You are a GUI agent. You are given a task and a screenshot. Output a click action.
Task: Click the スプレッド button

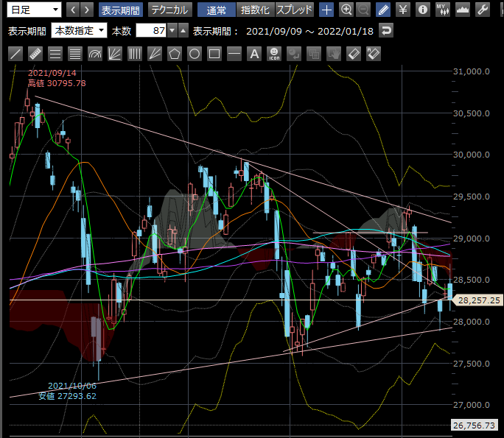(295, 10)
